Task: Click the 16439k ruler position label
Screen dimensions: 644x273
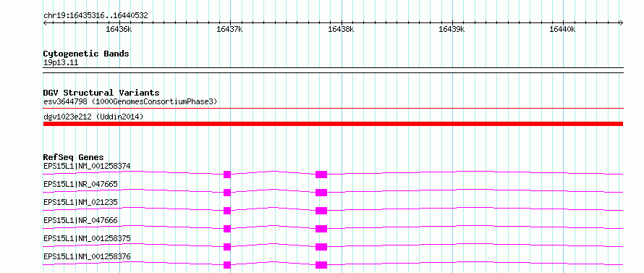Action: pos(452,29)
